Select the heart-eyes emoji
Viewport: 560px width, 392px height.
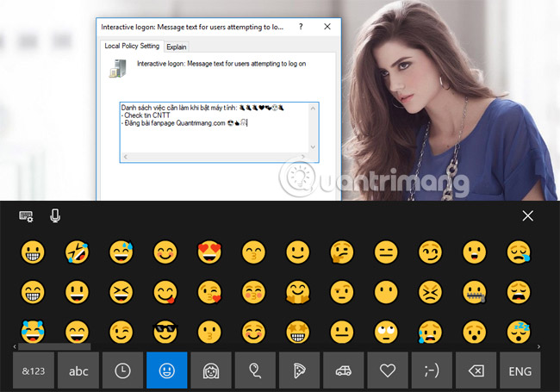coord(209,252)
